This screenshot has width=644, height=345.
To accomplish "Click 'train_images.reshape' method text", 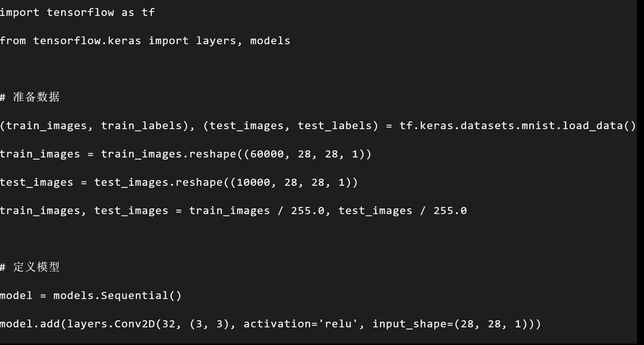I will pyautogui.click(x=169, y=154).
